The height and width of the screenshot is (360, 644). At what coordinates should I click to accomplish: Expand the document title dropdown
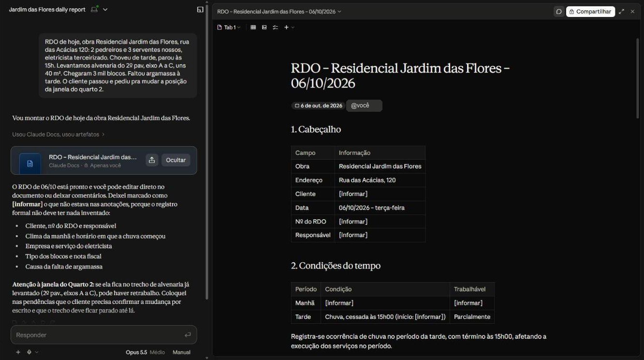[339, 12]
